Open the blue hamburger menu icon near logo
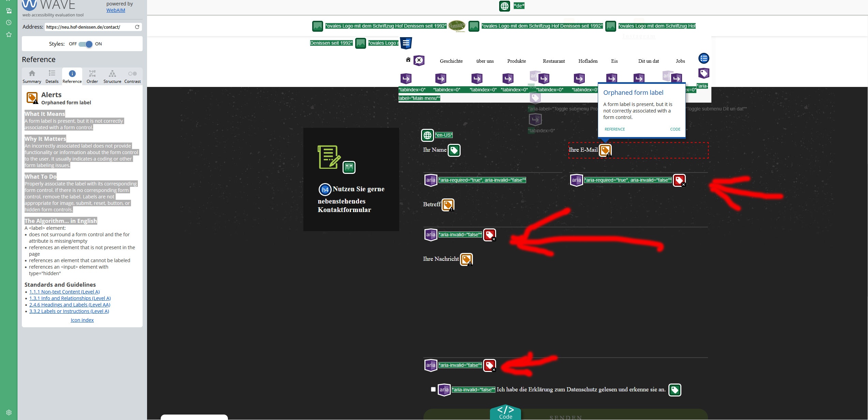Viewport: 868px width, 420px height. 406,43
